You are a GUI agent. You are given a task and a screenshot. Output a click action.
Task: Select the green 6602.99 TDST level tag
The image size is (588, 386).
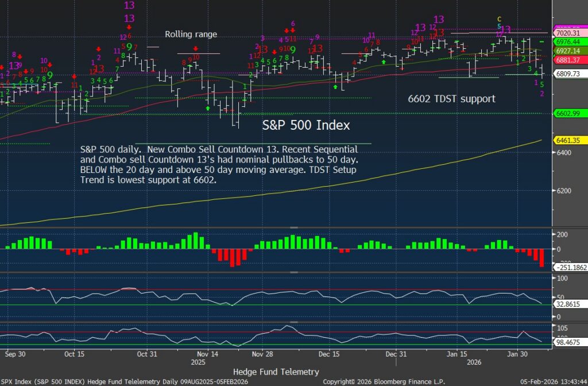tap(568, 113)
